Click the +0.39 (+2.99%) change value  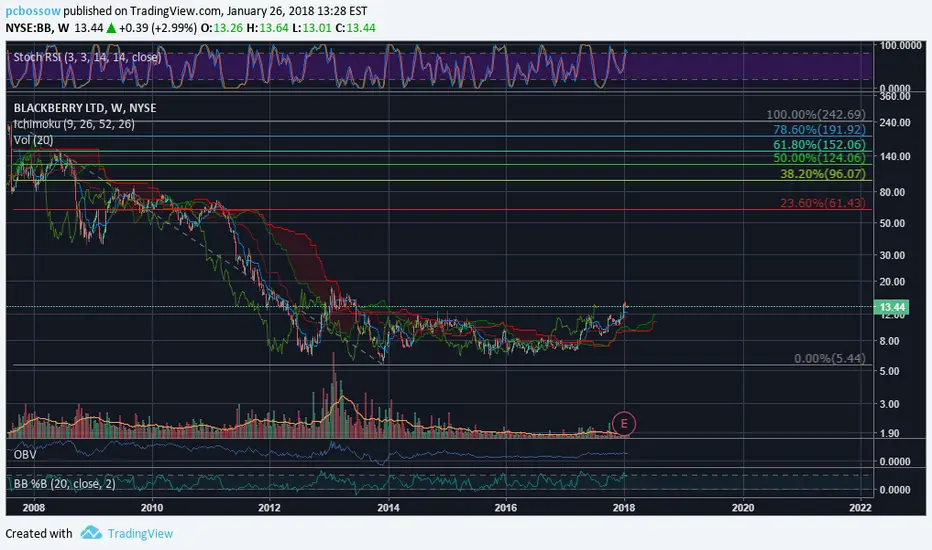158,28
